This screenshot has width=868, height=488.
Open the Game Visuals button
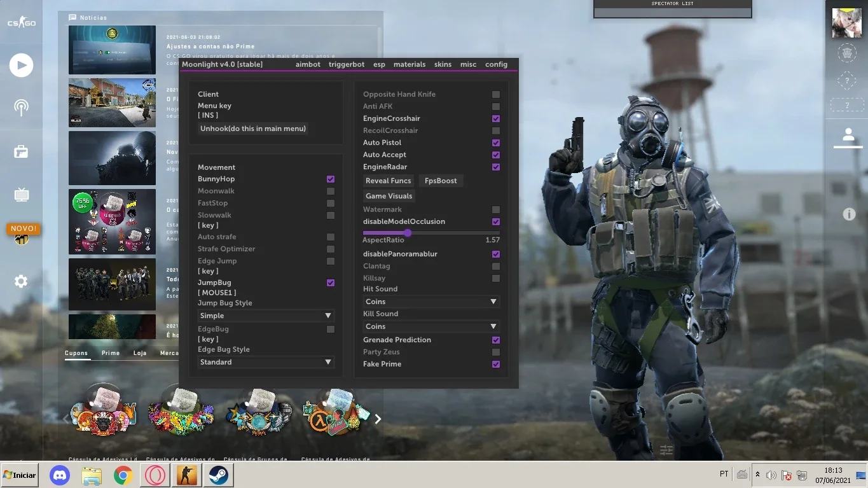[x=389, y=196]
